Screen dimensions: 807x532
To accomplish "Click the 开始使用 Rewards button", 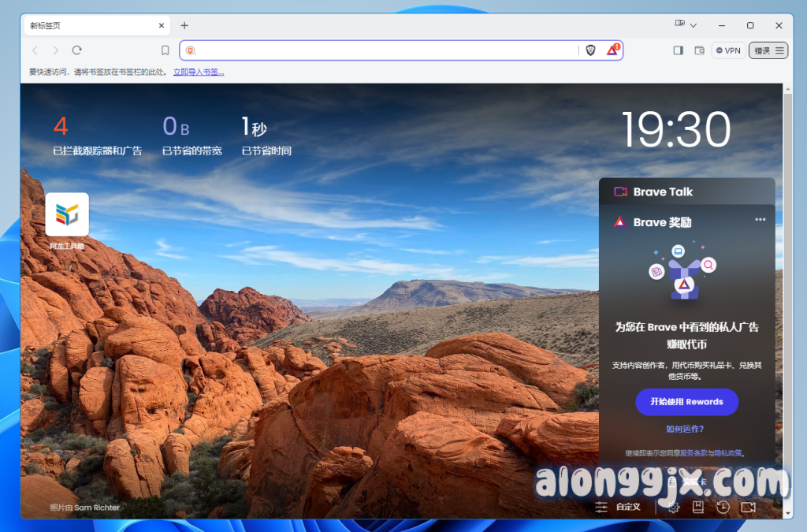I will tap(686, 402).
